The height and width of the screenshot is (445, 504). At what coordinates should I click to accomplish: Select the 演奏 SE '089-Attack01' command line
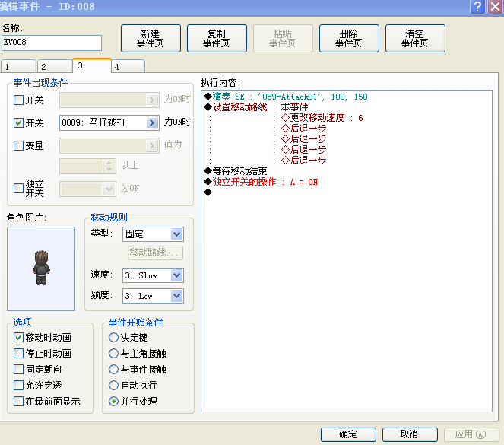[286, 97]
